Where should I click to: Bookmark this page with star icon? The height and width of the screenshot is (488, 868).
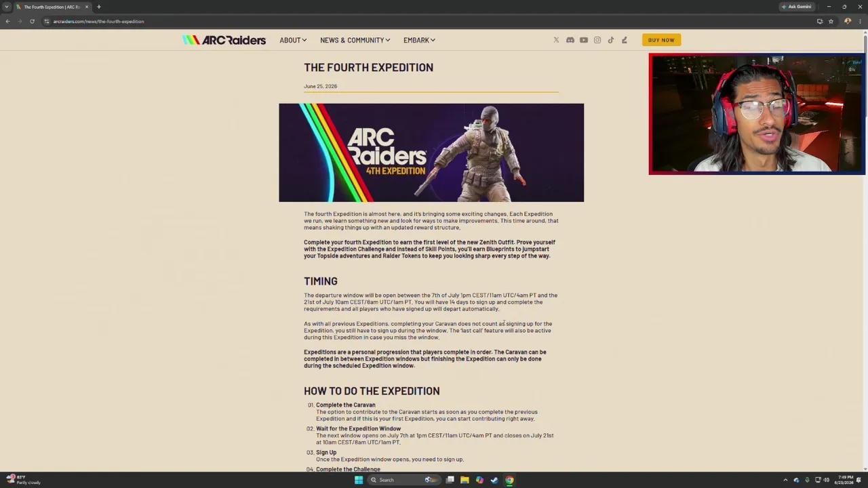point(831,21)
